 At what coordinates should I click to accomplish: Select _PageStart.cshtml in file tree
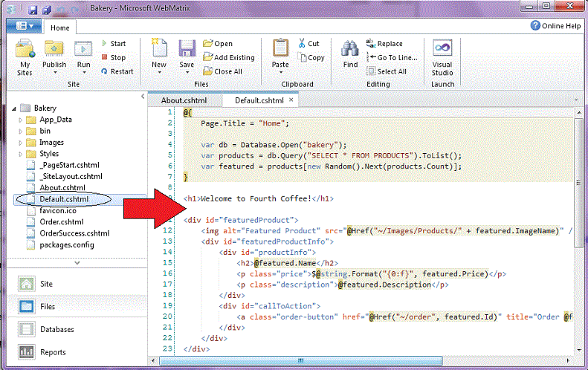(69, 165)
